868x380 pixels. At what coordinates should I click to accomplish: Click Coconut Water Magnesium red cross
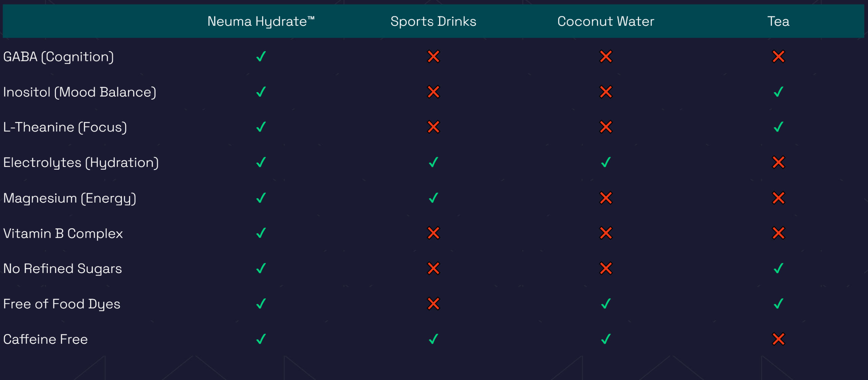(x=606, y=198)
